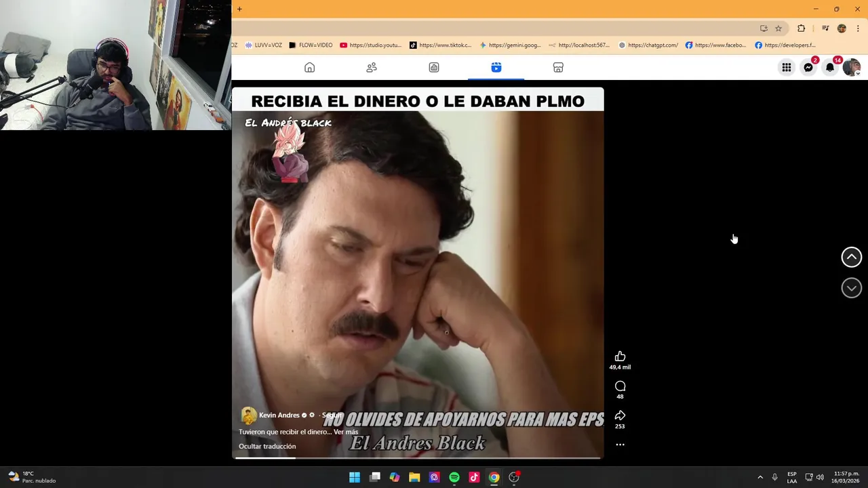
Task: Launch Copilot from the taskbar
Action: coord(395,477)
